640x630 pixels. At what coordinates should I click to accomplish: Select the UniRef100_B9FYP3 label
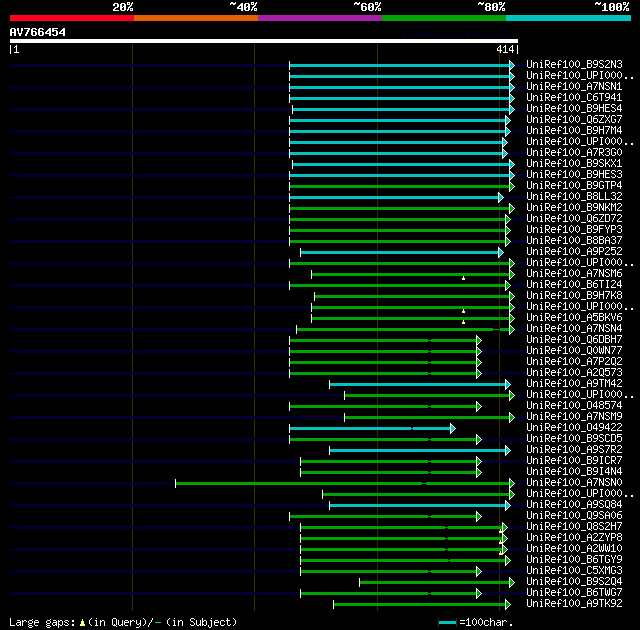[x=574, y=230]
